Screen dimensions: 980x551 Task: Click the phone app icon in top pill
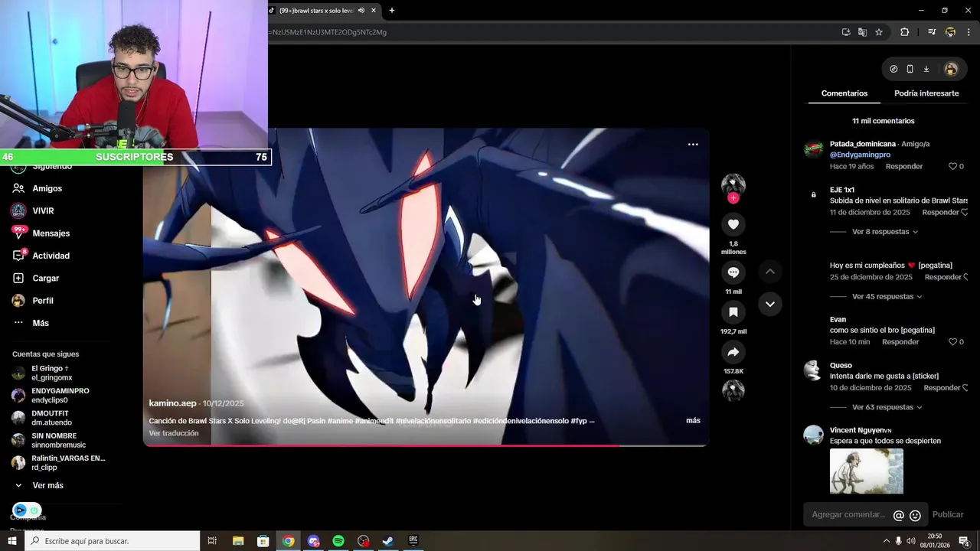pos(910,69)
